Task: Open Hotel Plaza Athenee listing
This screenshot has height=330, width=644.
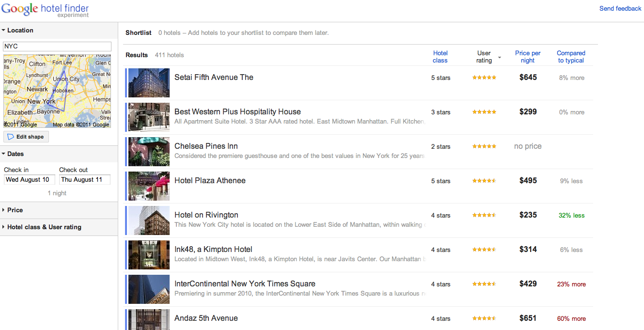Action: [x=210, y=180]
